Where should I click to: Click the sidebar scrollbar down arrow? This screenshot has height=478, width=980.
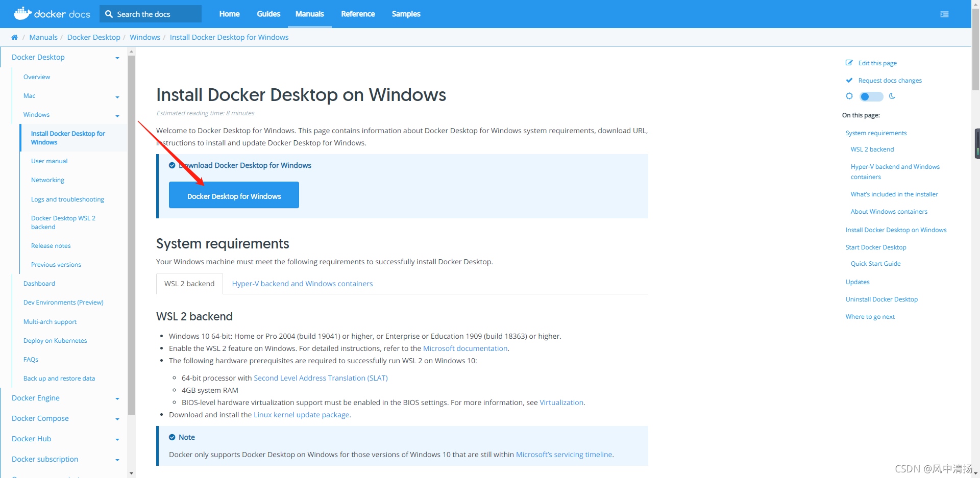click(x=131, y=473)
